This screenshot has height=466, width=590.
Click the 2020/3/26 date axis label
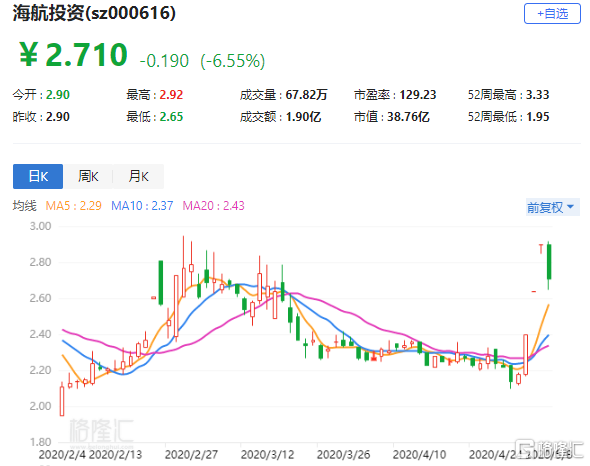[343, 454]
